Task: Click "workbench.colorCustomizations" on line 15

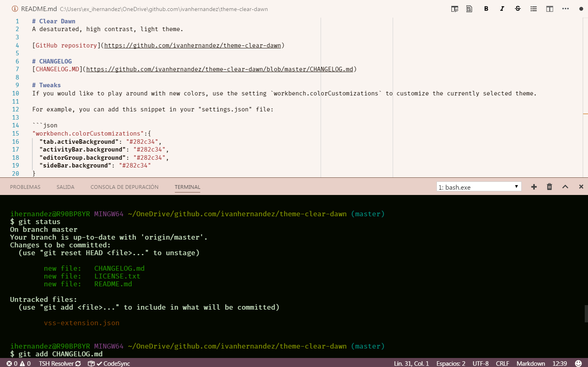Action: pos(88,134)
